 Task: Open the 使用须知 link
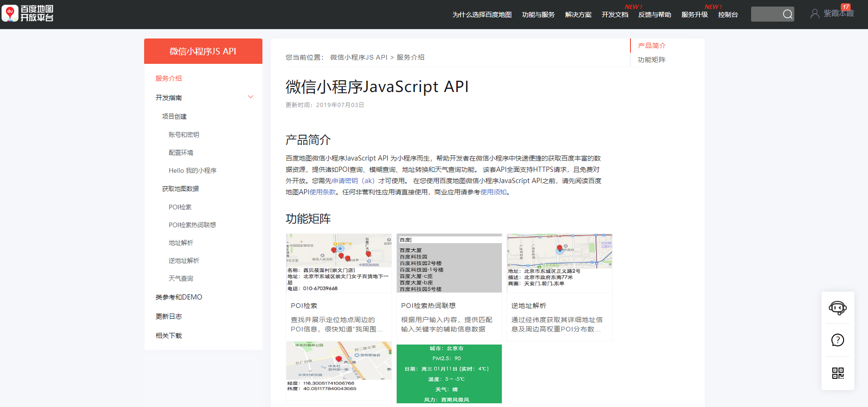493,192
